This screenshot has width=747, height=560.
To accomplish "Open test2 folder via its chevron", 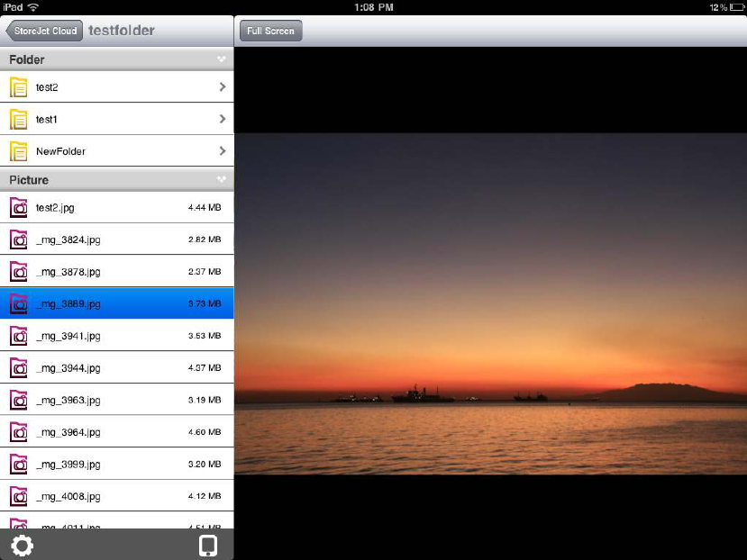I will pyautogui.click(x=223, y=86).
